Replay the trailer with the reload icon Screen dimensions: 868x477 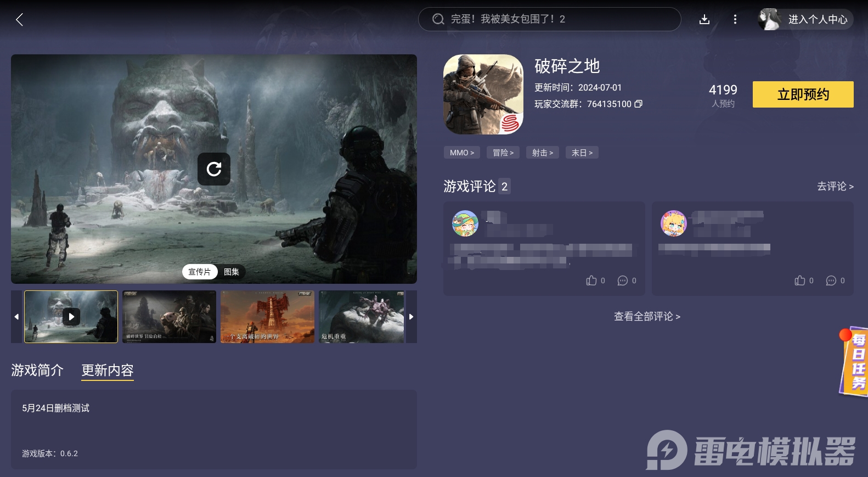pyautogui.click(x=214, y=169)
